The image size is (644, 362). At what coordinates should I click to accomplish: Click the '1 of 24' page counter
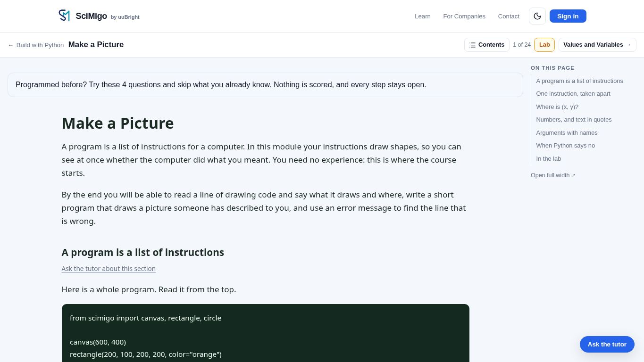point(522,45)
